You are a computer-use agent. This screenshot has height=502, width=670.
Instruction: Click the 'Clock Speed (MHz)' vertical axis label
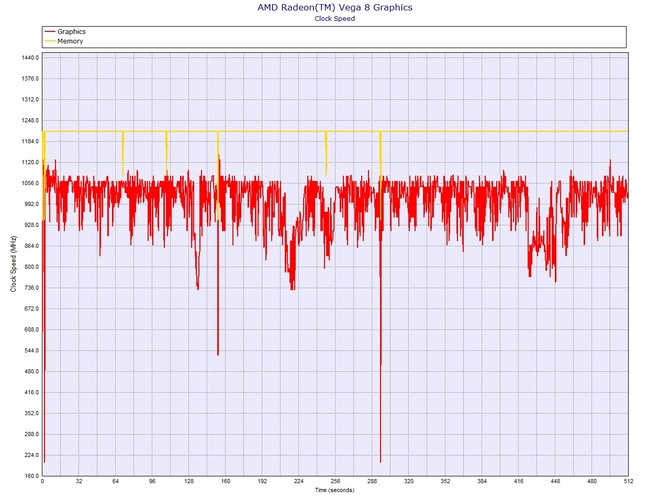tap(13, 264)
